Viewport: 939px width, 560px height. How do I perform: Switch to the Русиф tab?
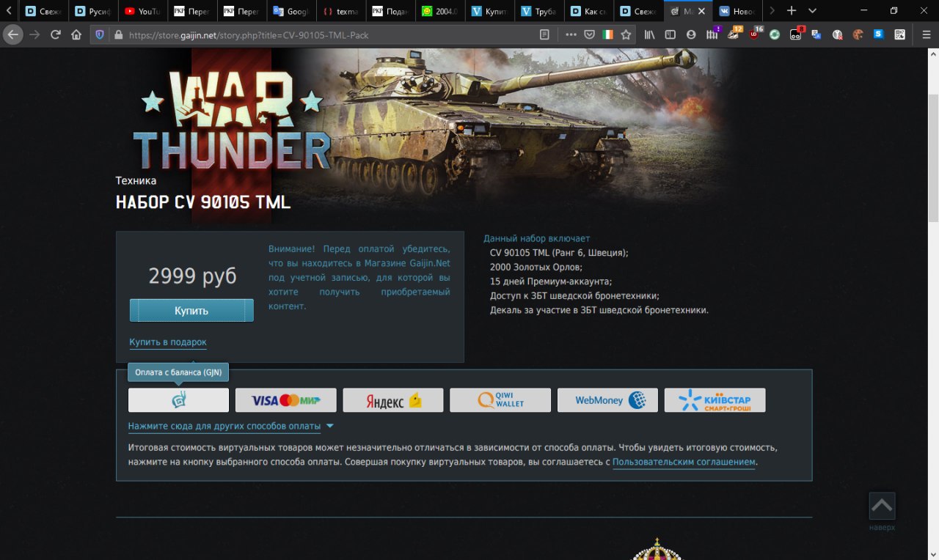click(92, 11)
